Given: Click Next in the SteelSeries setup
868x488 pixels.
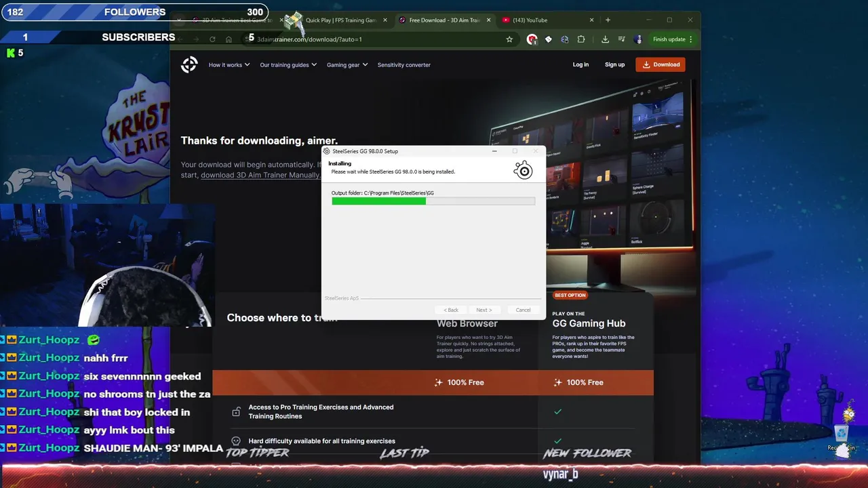Looking at the screenshot, I should [x=484, y=310].
